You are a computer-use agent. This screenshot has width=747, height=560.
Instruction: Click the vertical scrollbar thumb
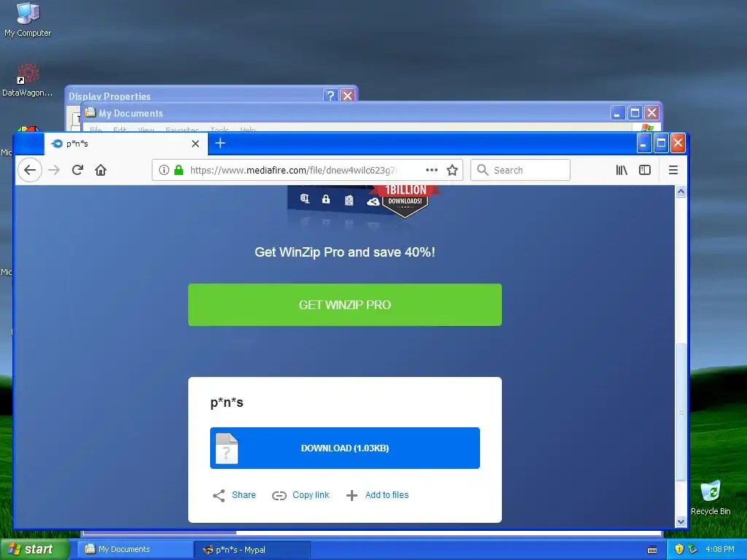[x=681, y=412]
